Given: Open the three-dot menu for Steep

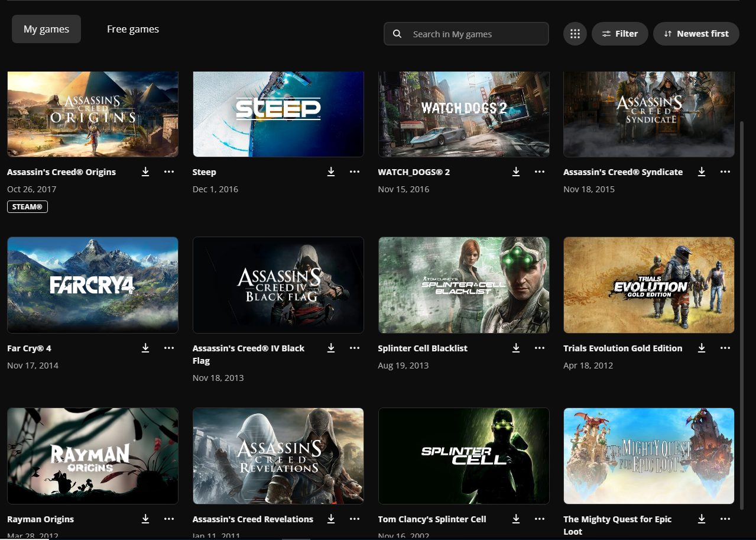Looking at the screenshot, I should click(355, 172).
